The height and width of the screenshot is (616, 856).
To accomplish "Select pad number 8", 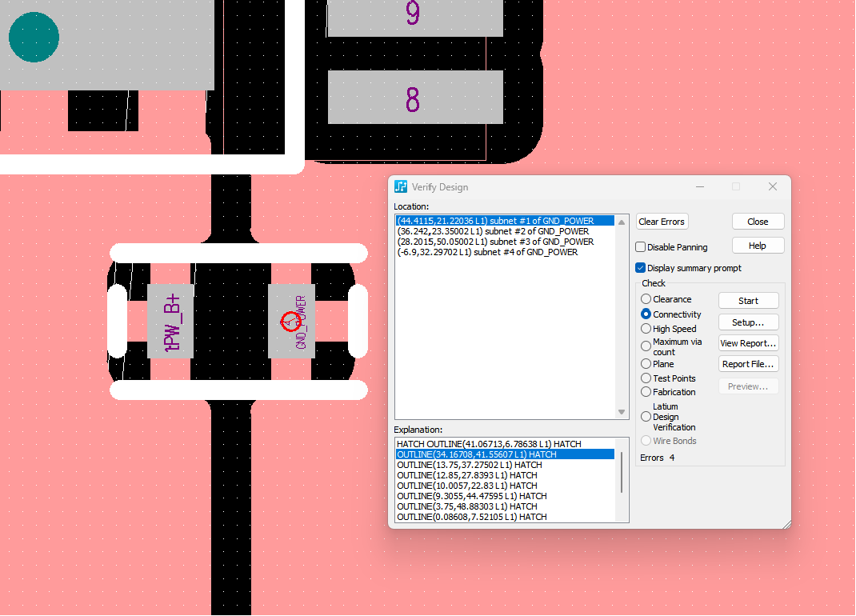I will tap(414, 98).
